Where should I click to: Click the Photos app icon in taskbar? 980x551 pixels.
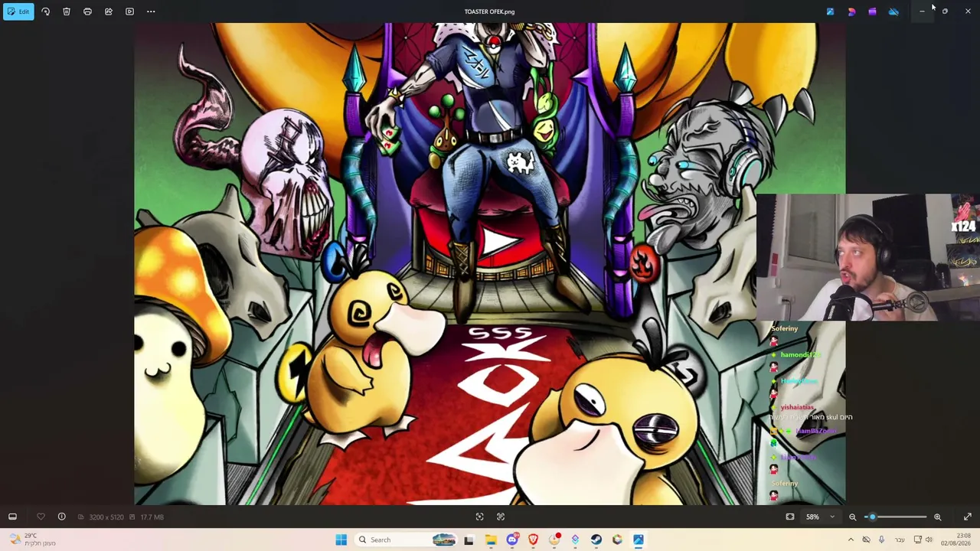(x=638, y=540)
